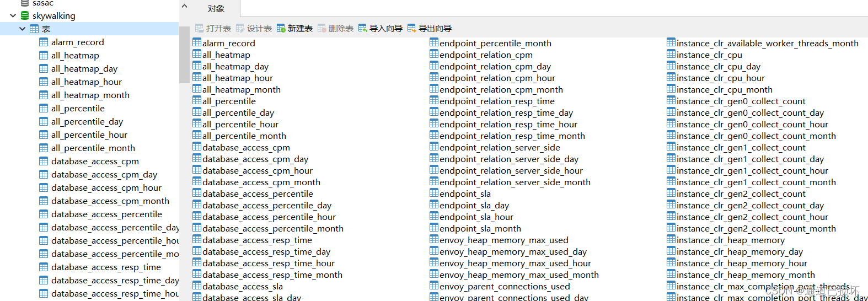Select envoy_heap_memory_max_used icon

click(434, 239)
